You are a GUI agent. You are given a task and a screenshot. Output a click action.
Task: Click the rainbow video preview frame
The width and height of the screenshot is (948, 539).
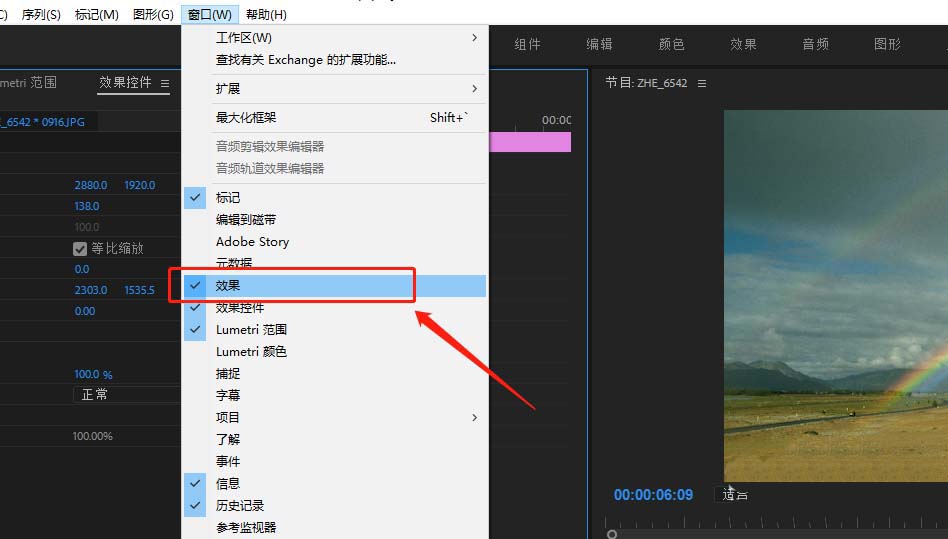pos(836,295)
